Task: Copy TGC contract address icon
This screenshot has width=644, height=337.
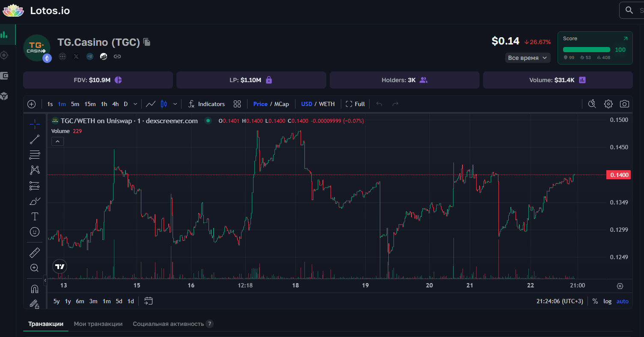Action: click(x=147, y=42)
